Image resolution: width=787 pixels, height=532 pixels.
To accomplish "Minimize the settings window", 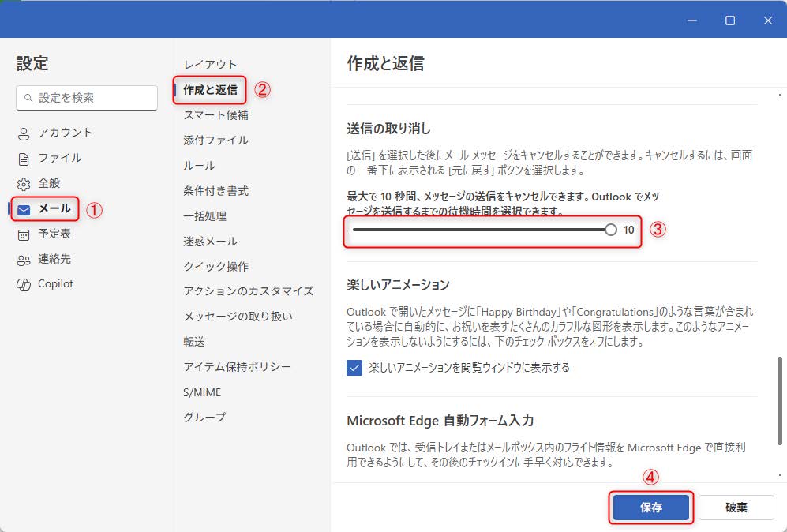I will coord(692,20).
